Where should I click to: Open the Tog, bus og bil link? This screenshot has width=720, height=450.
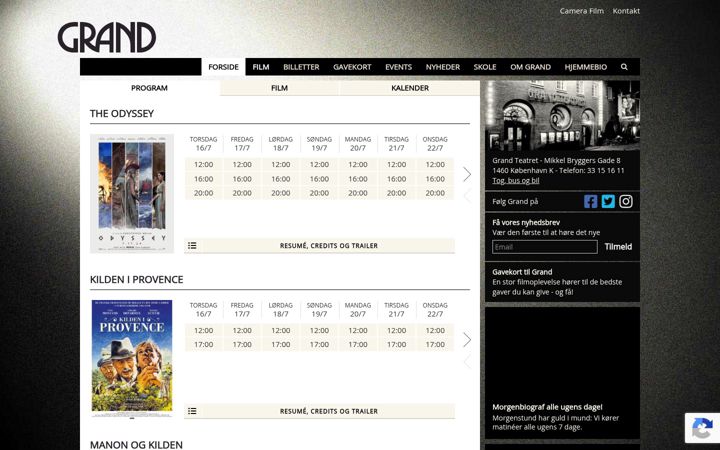516,180
